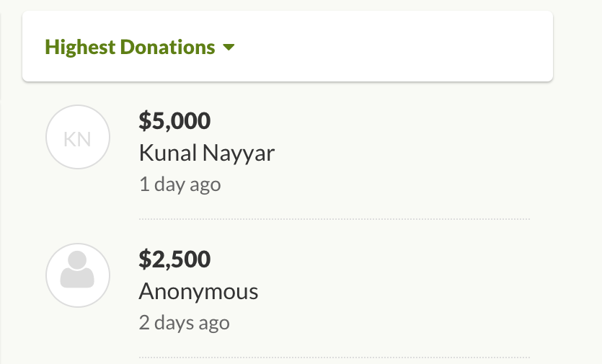
Task: Click the Anonymous donor name
Action: (198, 291)
